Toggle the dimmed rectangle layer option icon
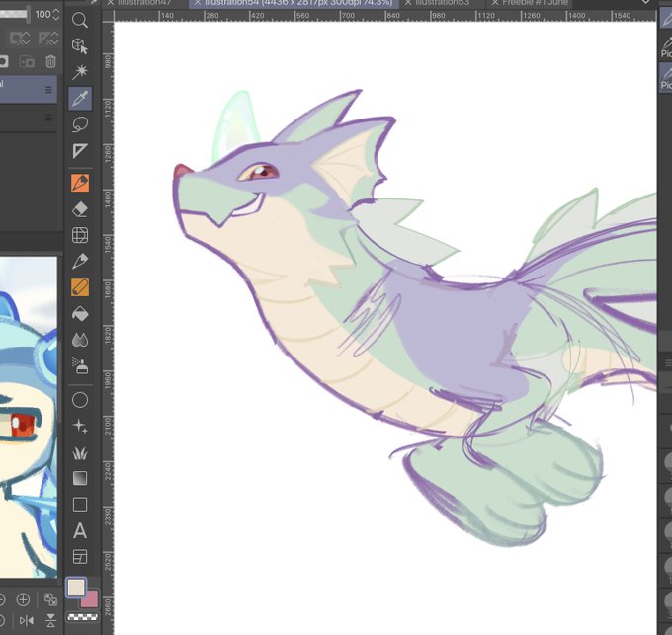 [20, 39]
